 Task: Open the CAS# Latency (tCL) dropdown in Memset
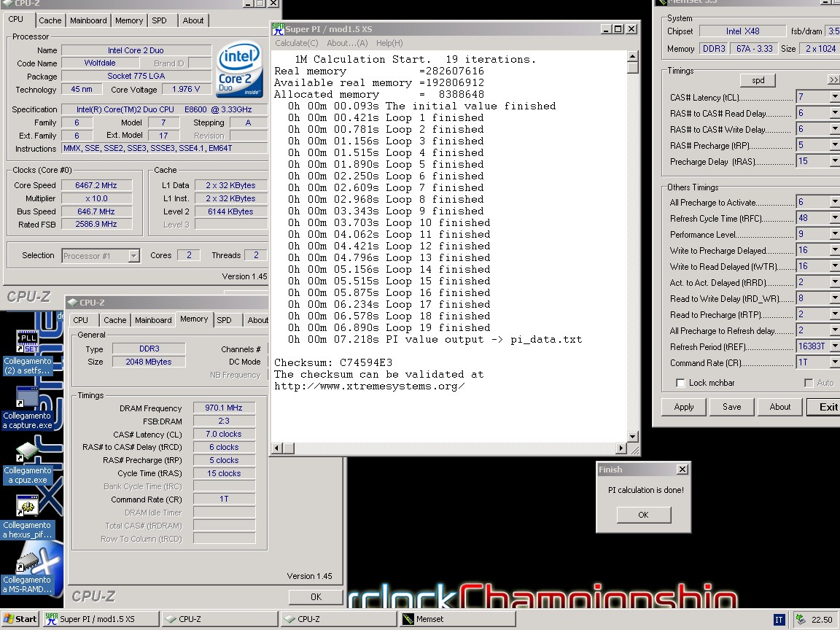pos(835,97)
